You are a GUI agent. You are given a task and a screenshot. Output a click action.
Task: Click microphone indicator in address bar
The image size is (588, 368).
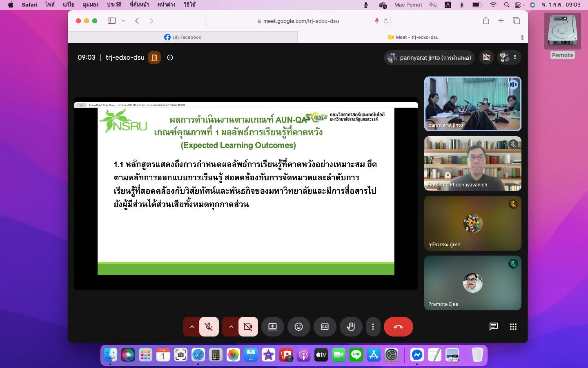[377, 21]
